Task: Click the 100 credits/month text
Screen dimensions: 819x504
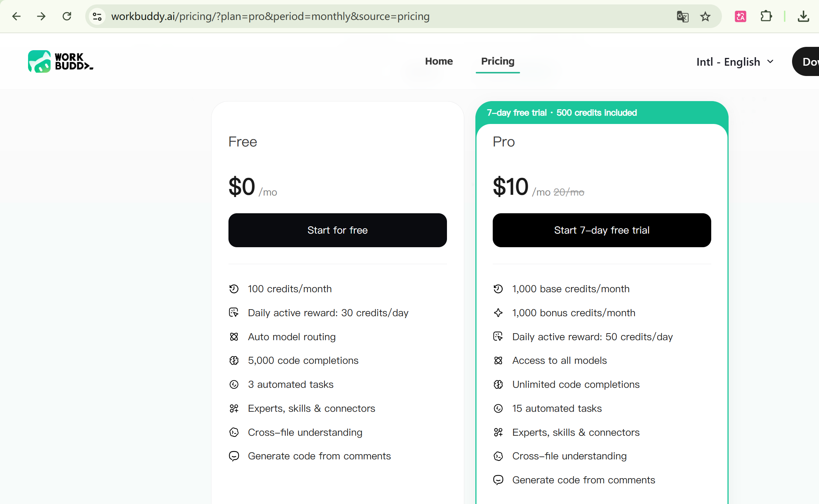Action: point(290,289)
